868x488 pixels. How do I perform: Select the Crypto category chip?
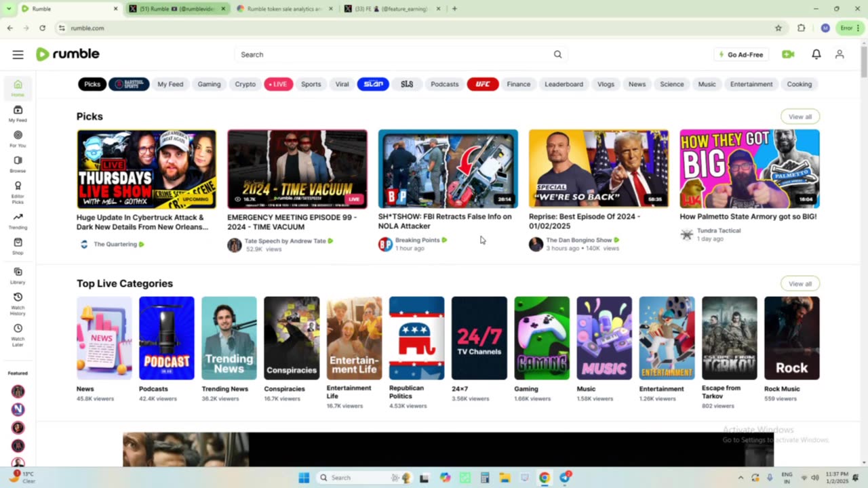[245, 84]
